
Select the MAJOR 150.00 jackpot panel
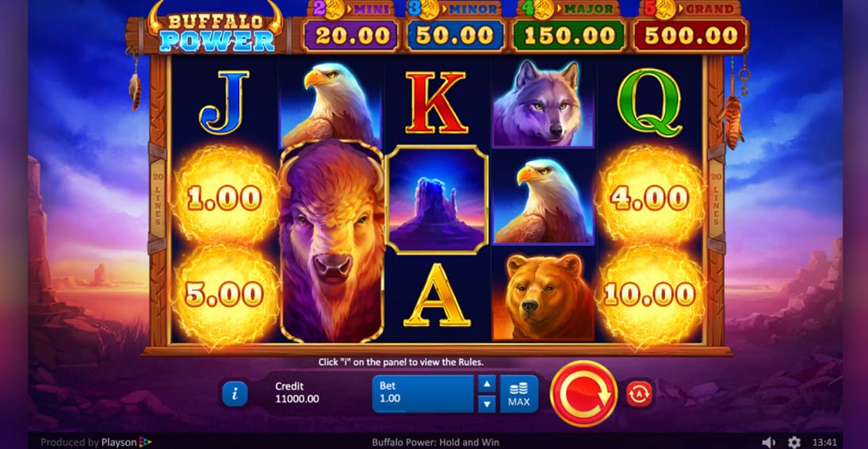[570, 28]
